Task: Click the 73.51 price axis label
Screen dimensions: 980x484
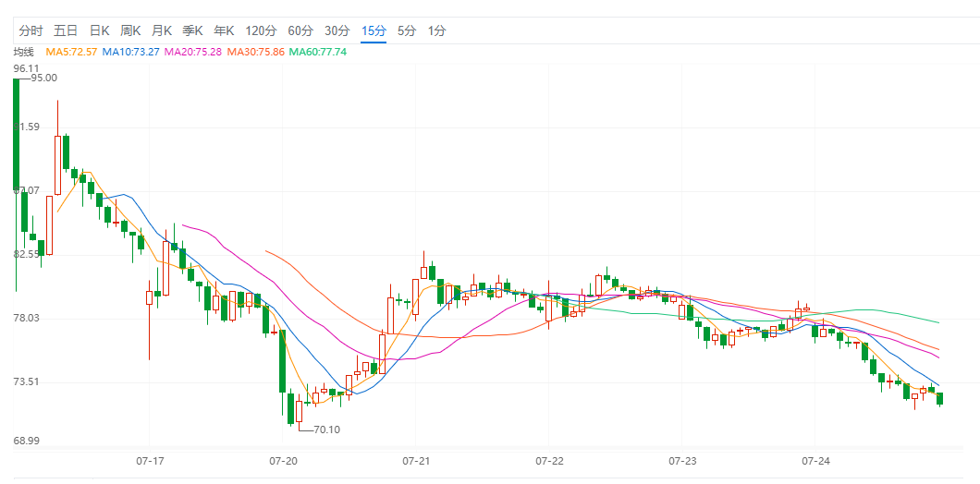Action: pyautogui.click(x=26, y=381)
